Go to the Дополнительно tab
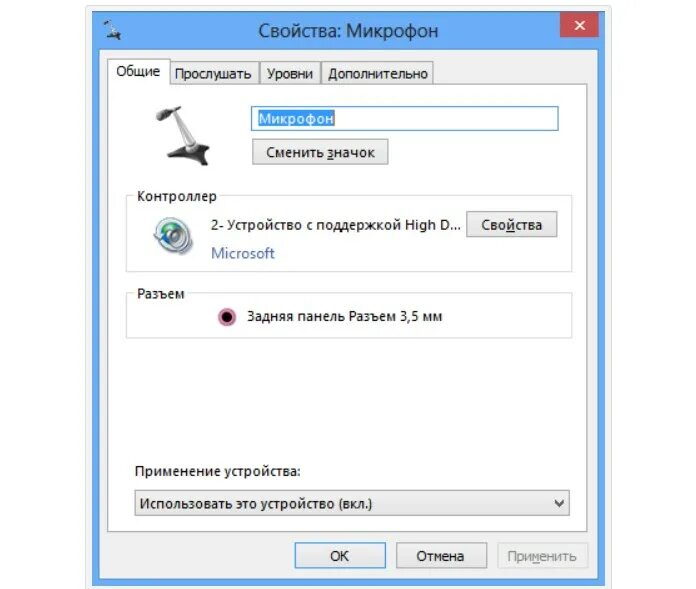This screenshot has width=696, height=589. pos(378,73)
